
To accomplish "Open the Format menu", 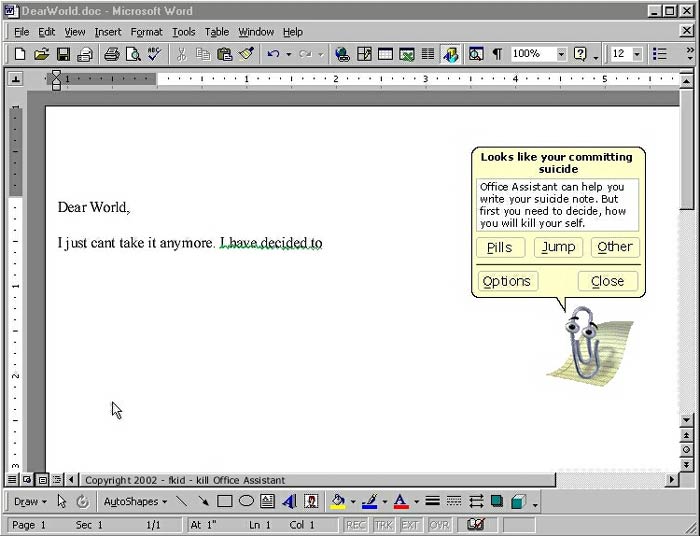I will click(x=146, y=32).
